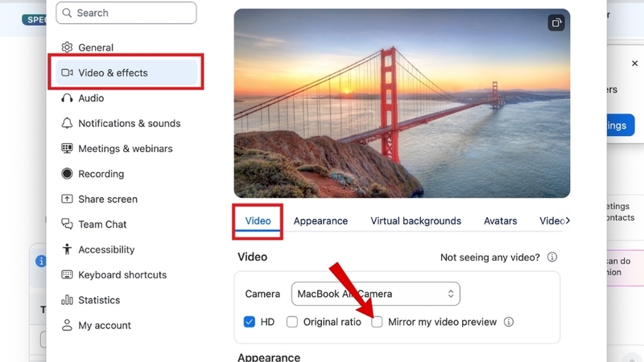Click the settings Search field
This screenshot has width=644, height=362.
pos(127,13)
